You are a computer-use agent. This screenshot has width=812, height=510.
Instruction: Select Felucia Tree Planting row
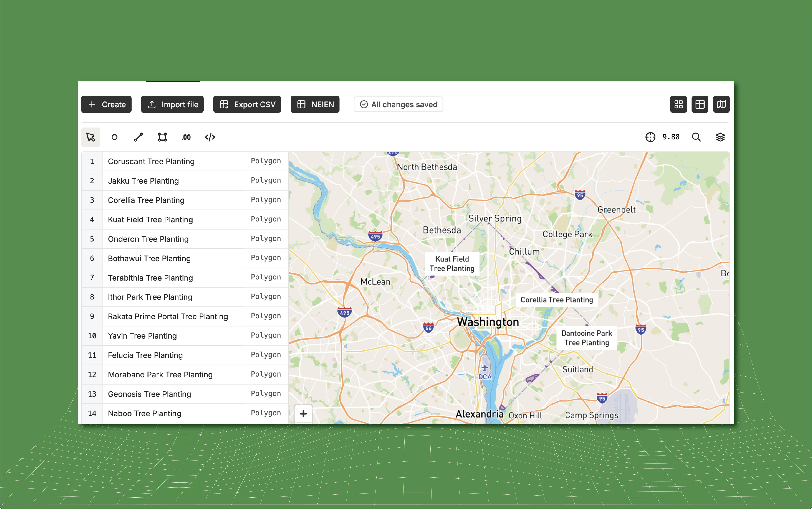coord(185,355)
